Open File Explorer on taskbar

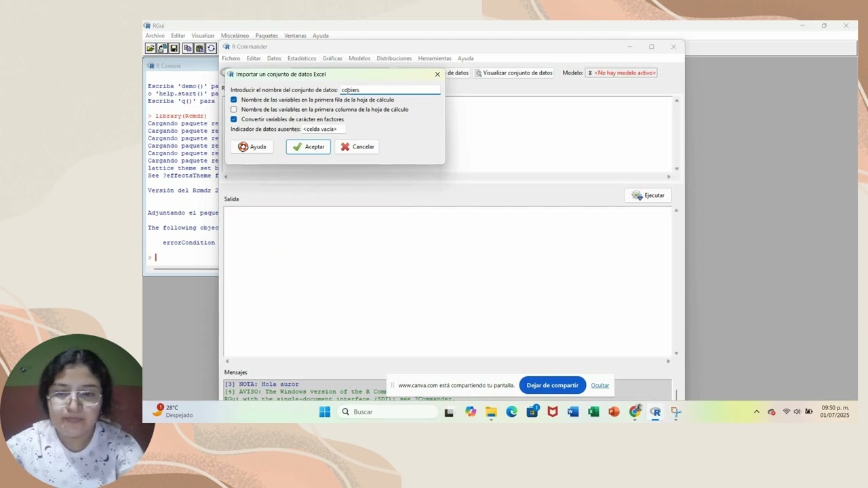pos(491,411)
